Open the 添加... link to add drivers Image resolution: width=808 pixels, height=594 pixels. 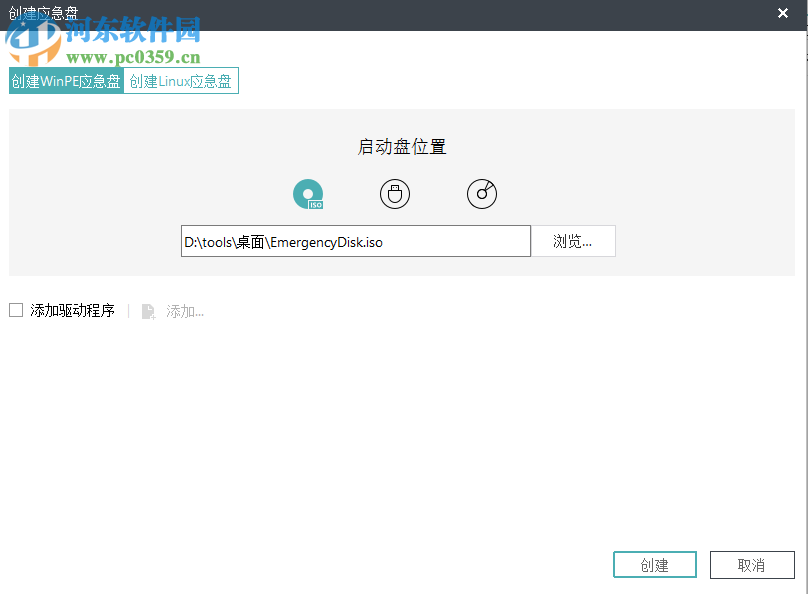click(188, 311)
